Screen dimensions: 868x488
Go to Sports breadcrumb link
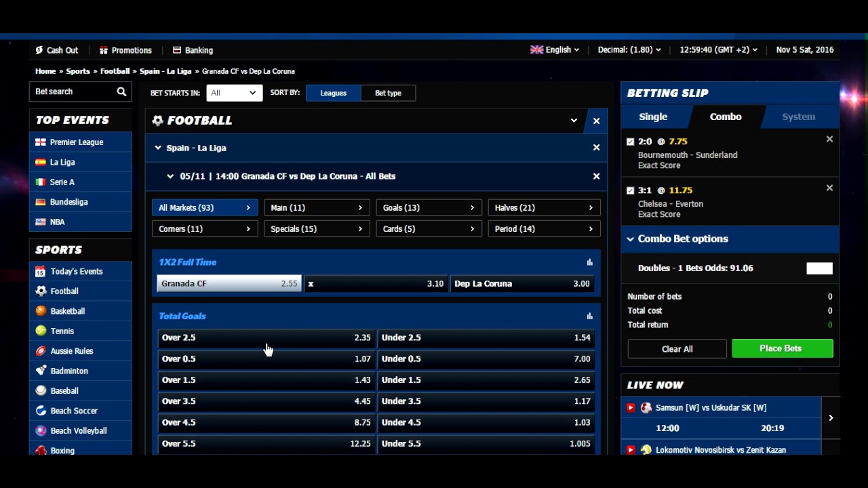tap(78, 71)
